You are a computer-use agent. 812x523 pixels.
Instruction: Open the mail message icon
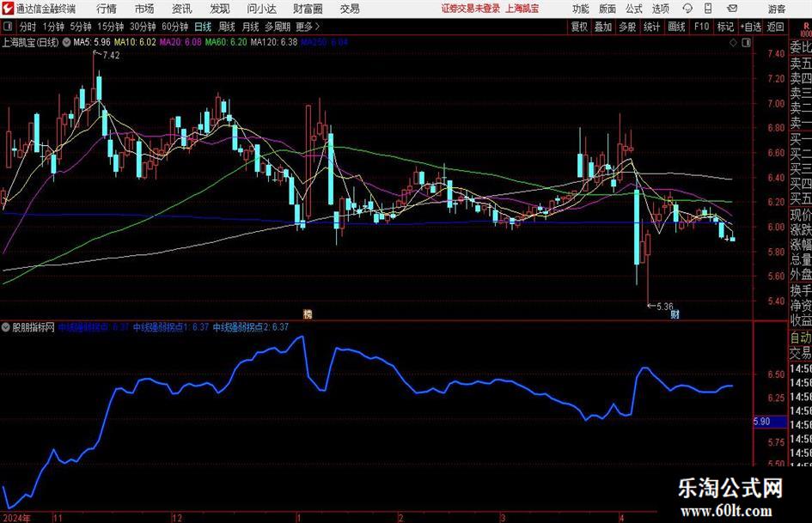coord(732,9)
